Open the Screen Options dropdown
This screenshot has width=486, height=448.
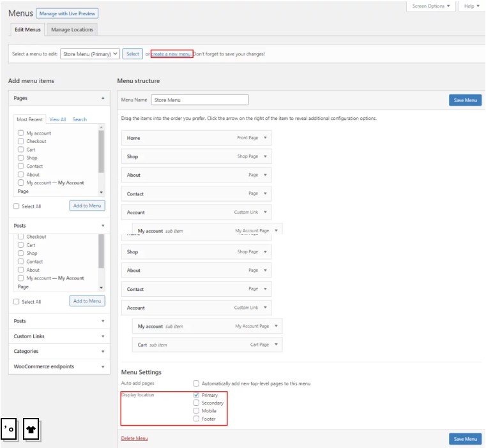pos(431,6)
